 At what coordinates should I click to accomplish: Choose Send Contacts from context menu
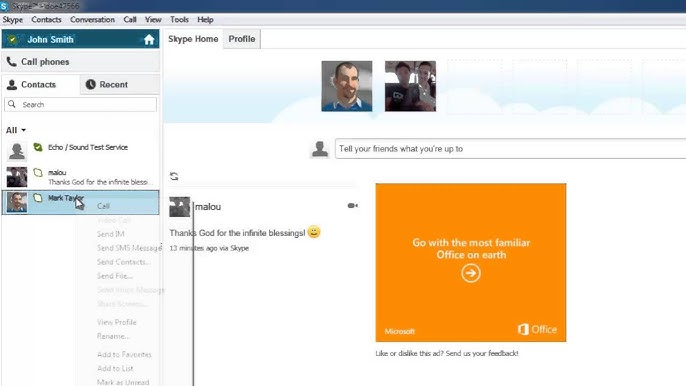(x=123, y=262)
